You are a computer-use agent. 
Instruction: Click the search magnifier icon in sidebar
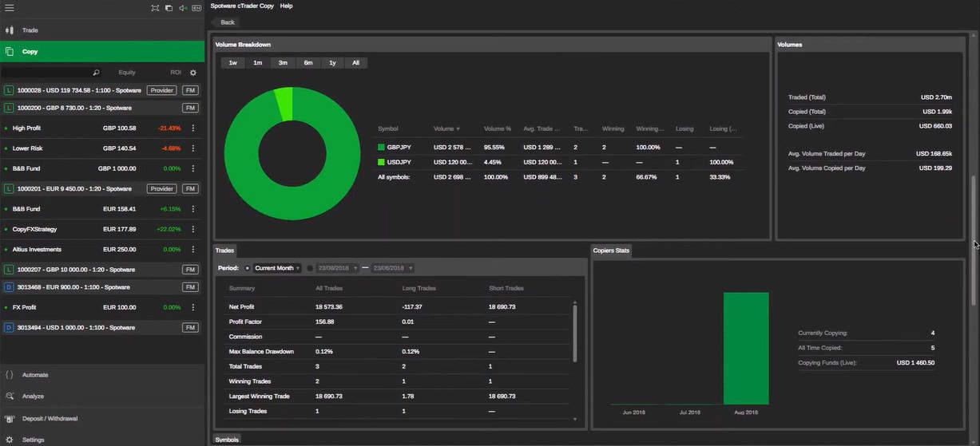tap(96, 73)
